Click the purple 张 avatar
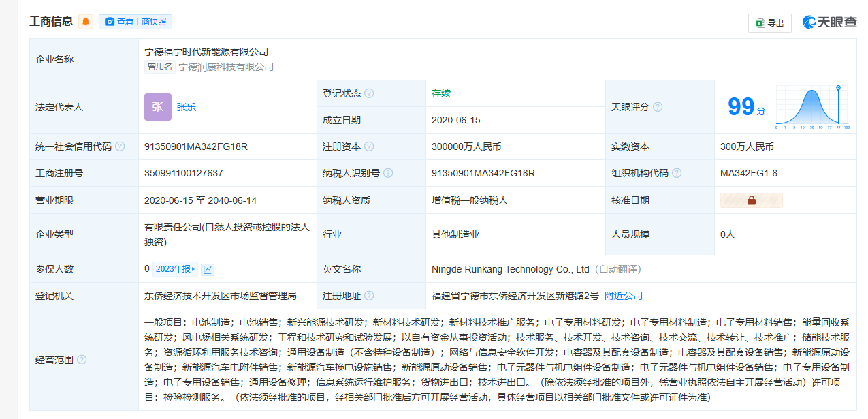 point(157,107)
